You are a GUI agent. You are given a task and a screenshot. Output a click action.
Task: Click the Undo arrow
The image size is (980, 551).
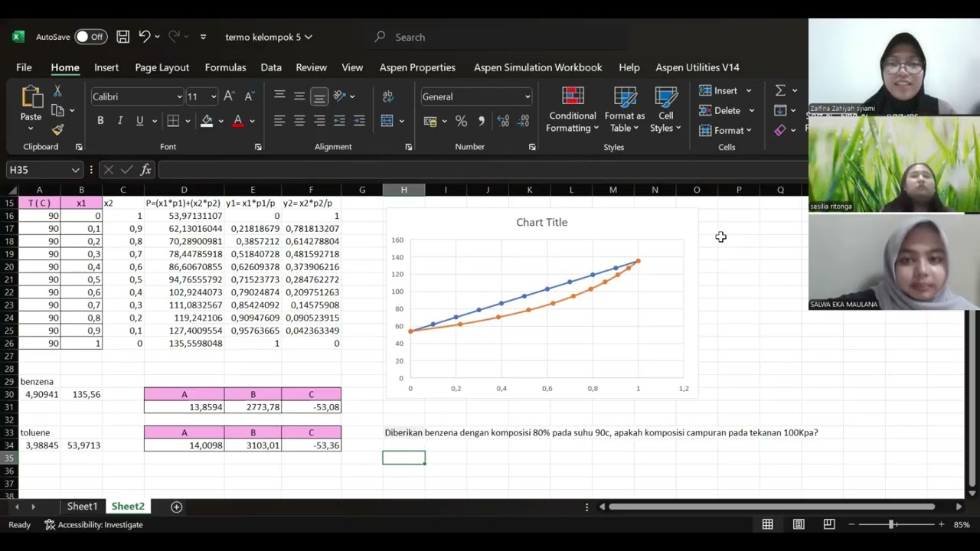144,37
